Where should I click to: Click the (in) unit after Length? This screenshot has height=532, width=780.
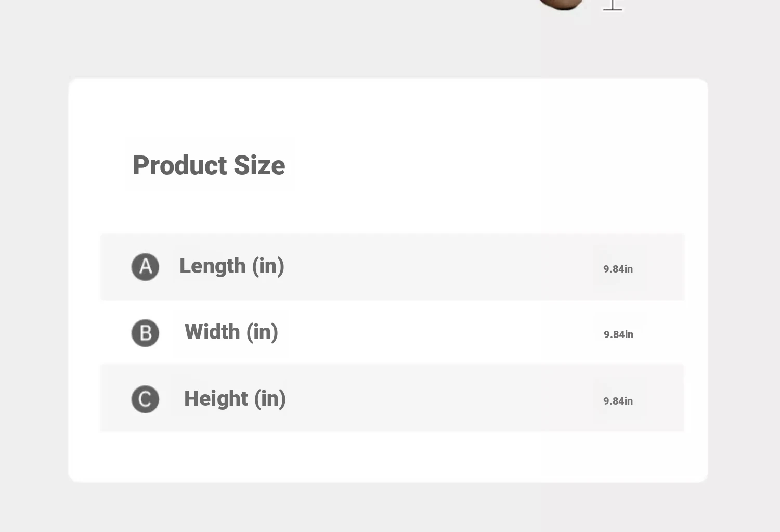[x=268, y=266]
